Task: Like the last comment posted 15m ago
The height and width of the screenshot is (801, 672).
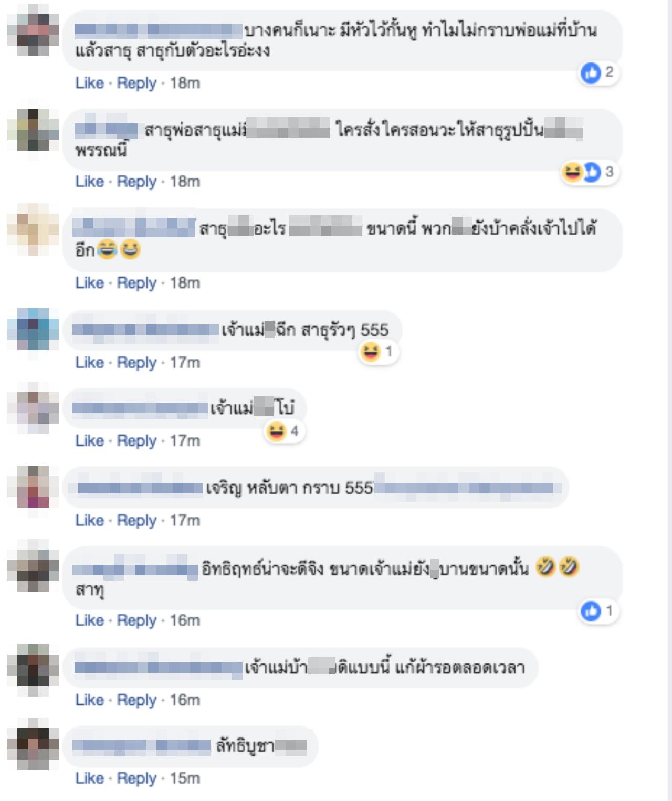Action: (89, 778)
